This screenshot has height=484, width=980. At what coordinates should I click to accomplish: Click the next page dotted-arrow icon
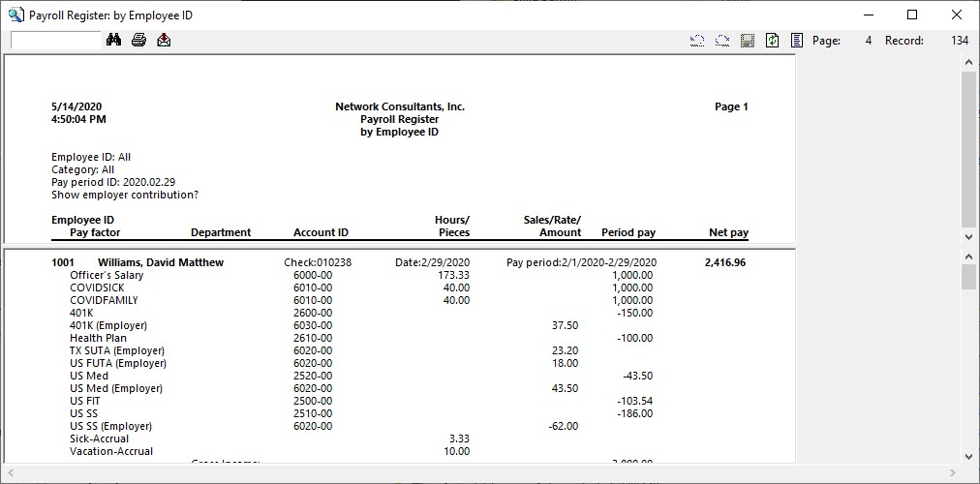pyautogui.click(x=722, y=41)
